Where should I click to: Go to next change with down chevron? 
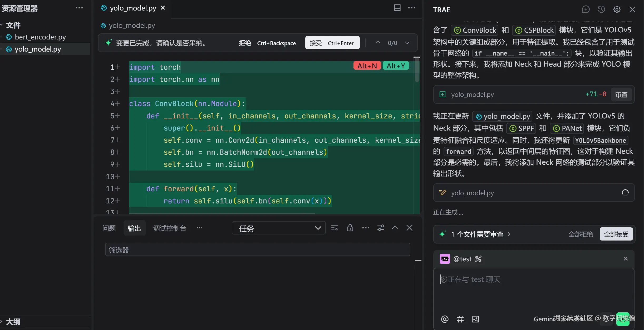click(407, 43)
